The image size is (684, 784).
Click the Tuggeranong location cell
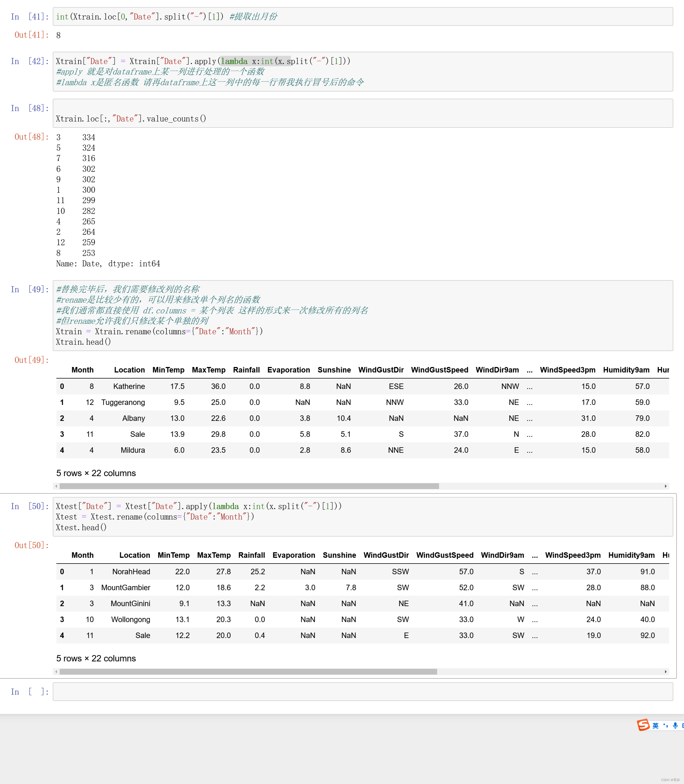point(123,402)
